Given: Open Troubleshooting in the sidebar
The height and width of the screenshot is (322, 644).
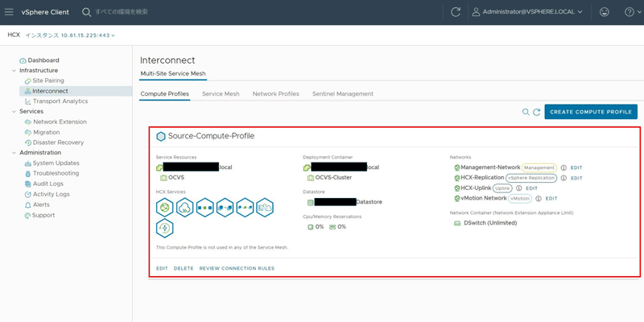Looking at the screenshot, I should 52,173.
